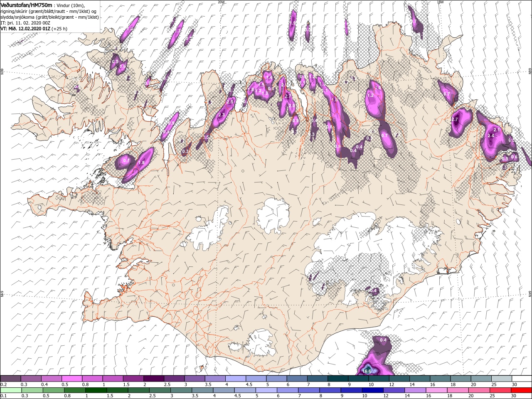Pick the snow scale swatch between 12 and 14
The width and height of the screenshot is (532, 399).
[x=399, y=379]
